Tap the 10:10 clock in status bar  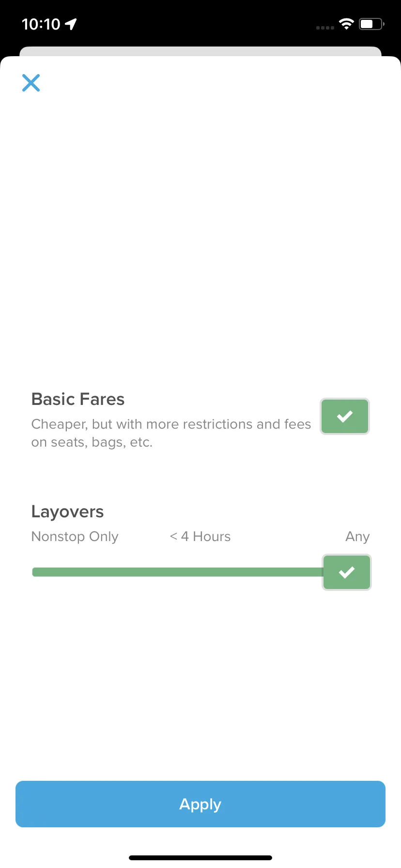tap(41, 24)
